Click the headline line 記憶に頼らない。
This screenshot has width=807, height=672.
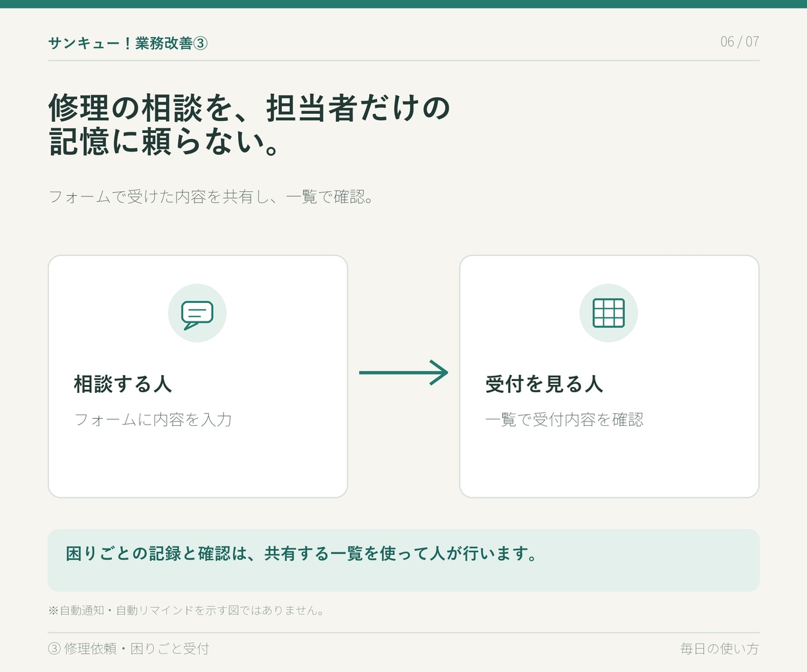click(165, 142)
